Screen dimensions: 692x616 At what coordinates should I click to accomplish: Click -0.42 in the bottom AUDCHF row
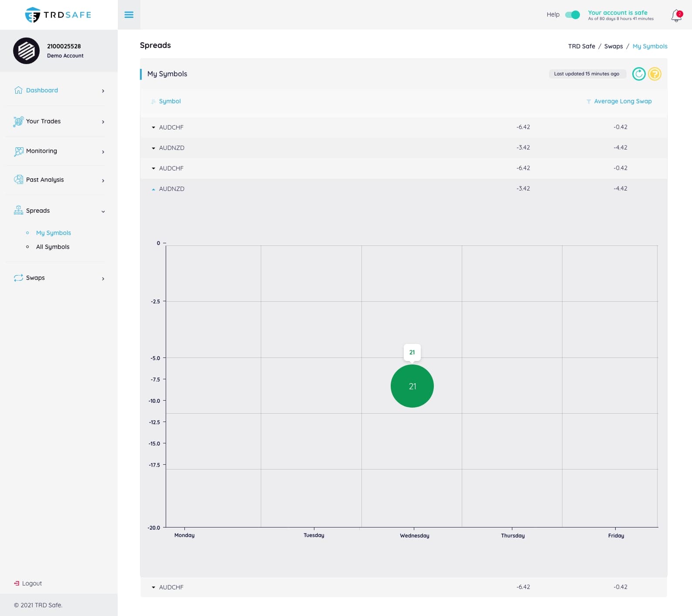620,587
